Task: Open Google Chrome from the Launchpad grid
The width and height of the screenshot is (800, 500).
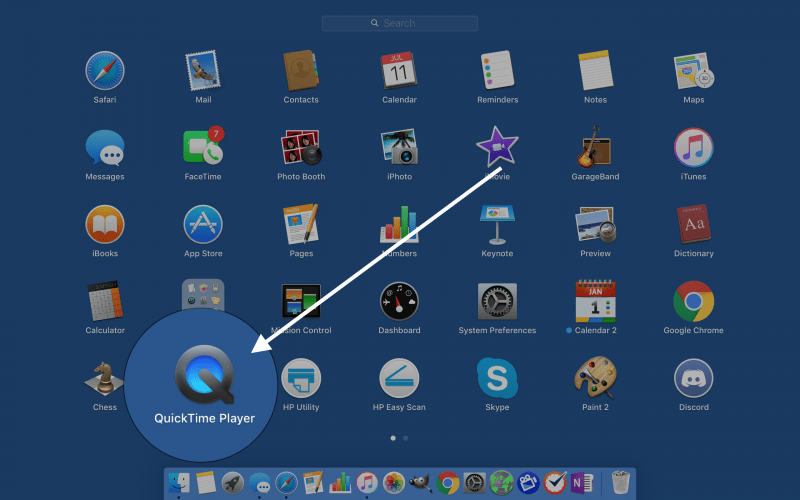Action: tap(693, 301)
